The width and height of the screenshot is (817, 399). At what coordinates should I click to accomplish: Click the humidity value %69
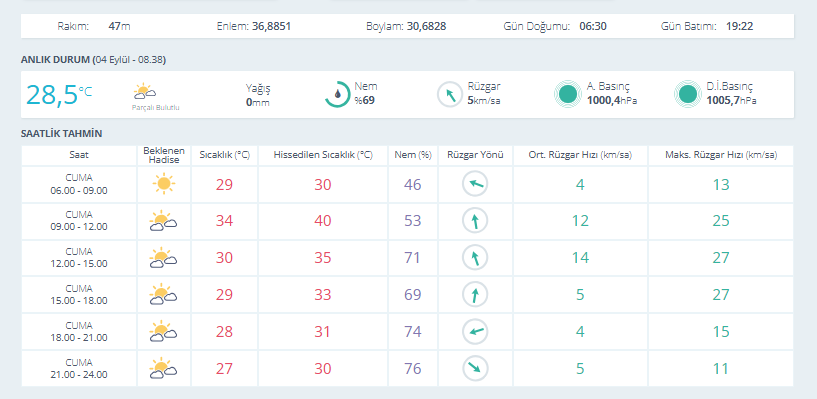tap(365, 100)
